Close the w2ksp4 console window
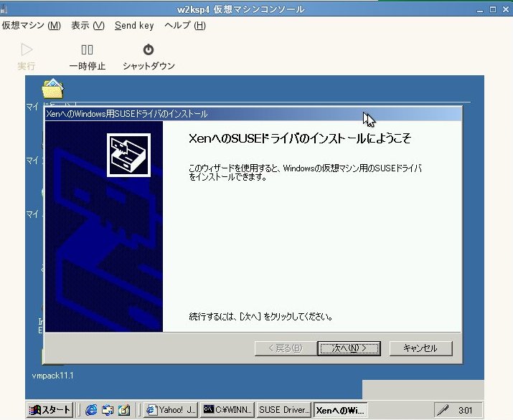Image resolution: width=513 pixels, height=420 pixels. click(506, 10)
